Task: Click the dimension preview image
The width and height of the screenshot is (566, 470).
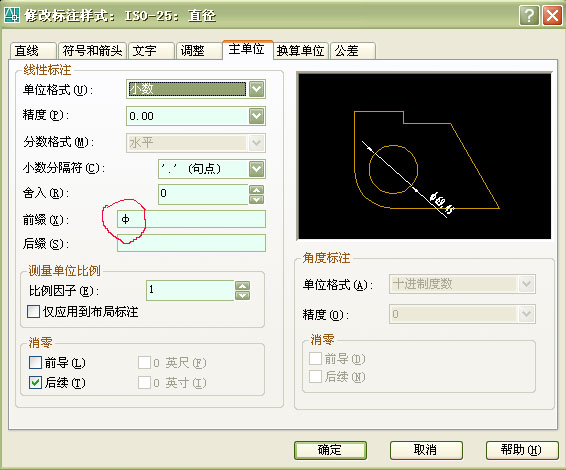Action: coord(424,156)
